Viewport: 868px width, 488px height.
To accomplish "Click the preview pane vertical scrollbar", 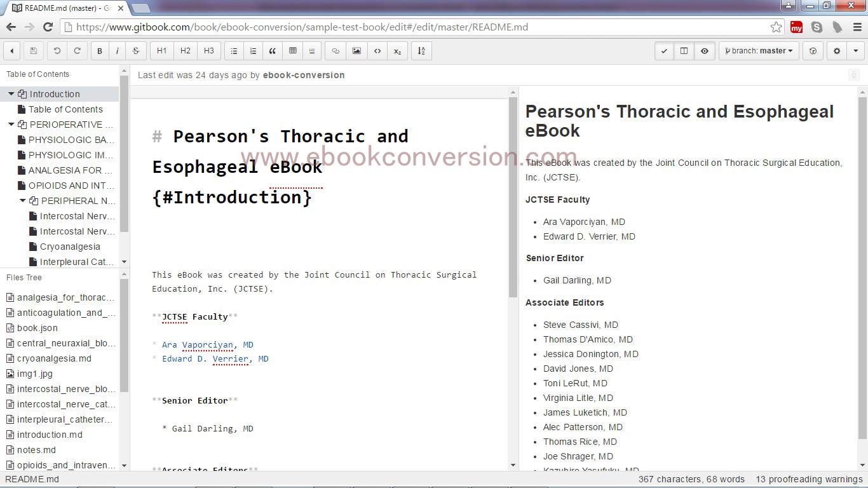I will [x=862, y=268].
